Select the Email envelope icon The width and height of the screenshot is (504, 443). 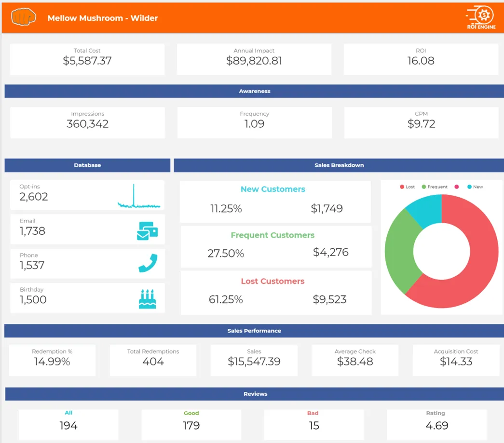coord(147,230)
